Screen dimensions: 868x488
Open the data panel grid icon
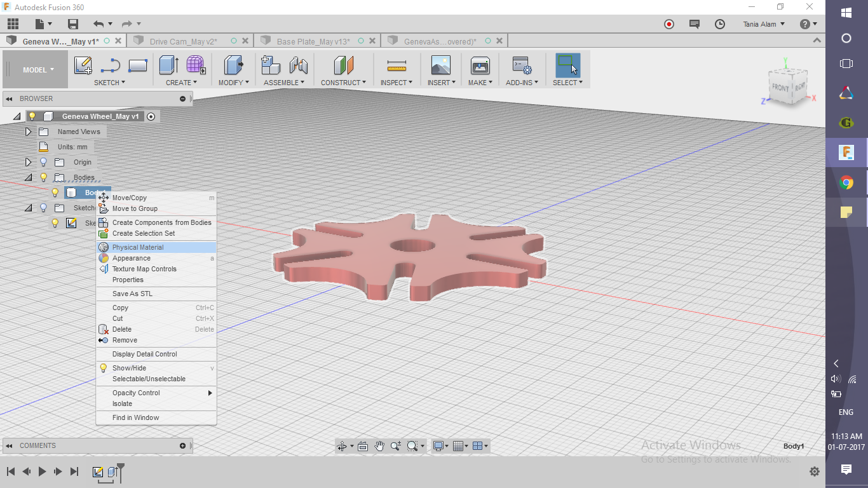(x=13, y=24)
